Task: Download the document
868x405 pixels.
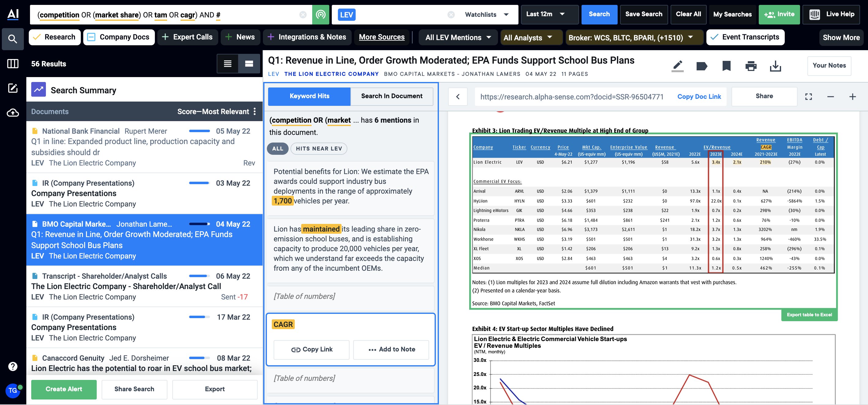Action: click(775, 66)
